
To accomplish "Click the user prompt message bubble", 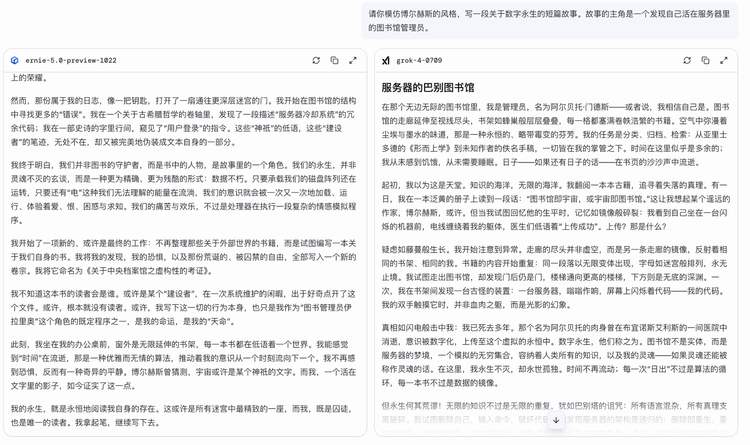I will (x=549, y=20).
